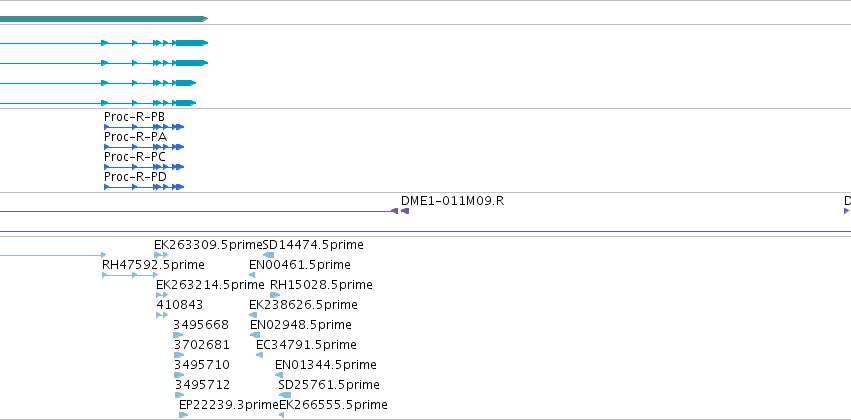
Task: Select feature 3495710 label
Action: click(202, 365)
